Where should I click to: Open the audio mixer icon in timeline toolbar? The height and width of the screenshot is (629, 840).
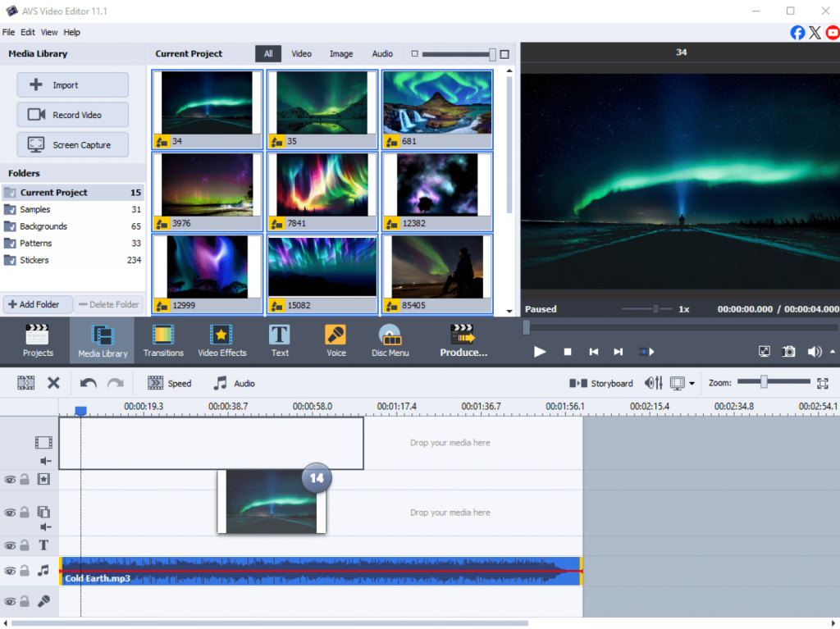(x=654, y=383)
